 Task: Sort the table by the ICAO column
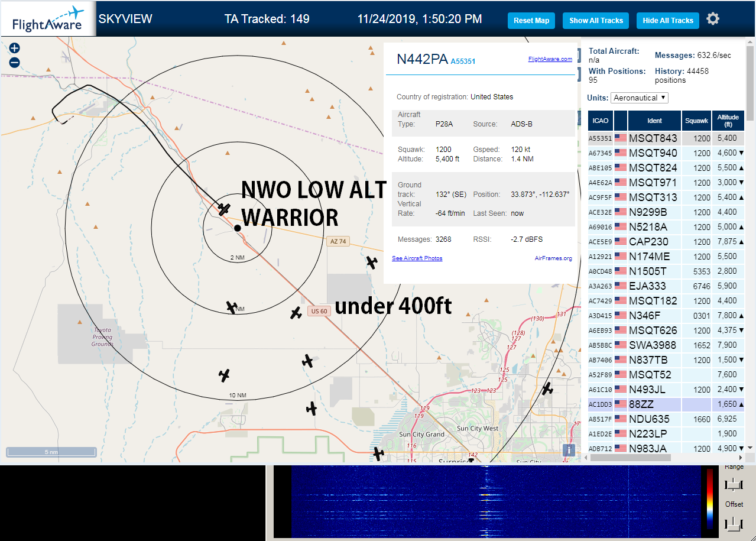pyautogui.click(x=601, y=121)
